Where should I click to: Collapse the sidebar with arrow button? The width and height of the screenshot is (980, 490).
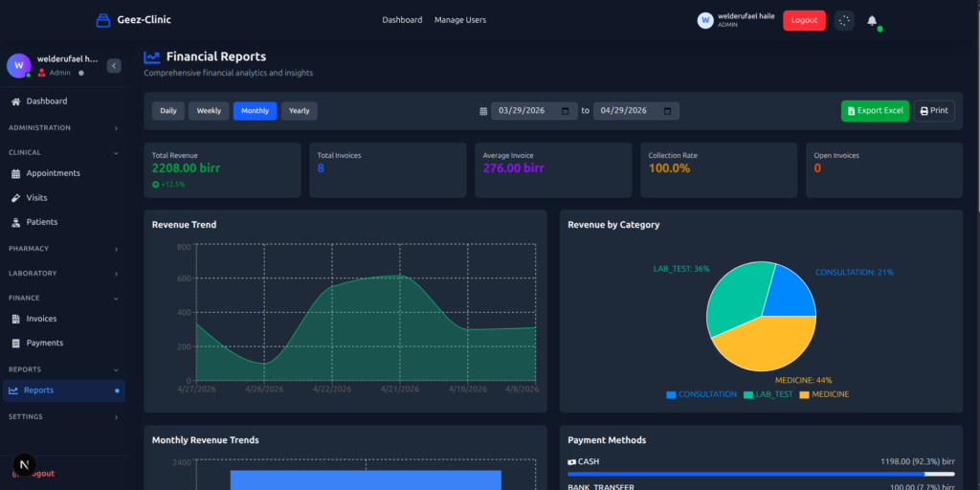coord(114,66)
